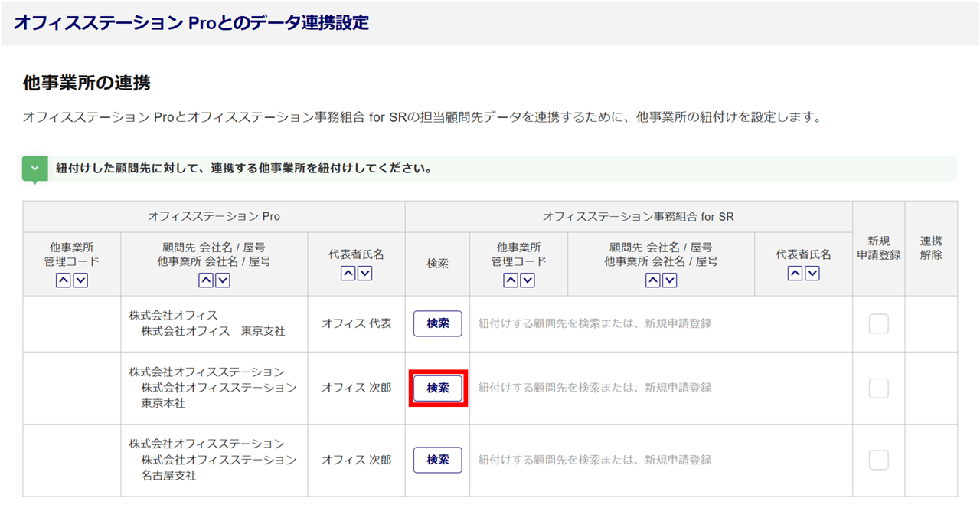
Task: Sort Pro 顧問先 会社名 ascending arrow
Action: [205, 280]
